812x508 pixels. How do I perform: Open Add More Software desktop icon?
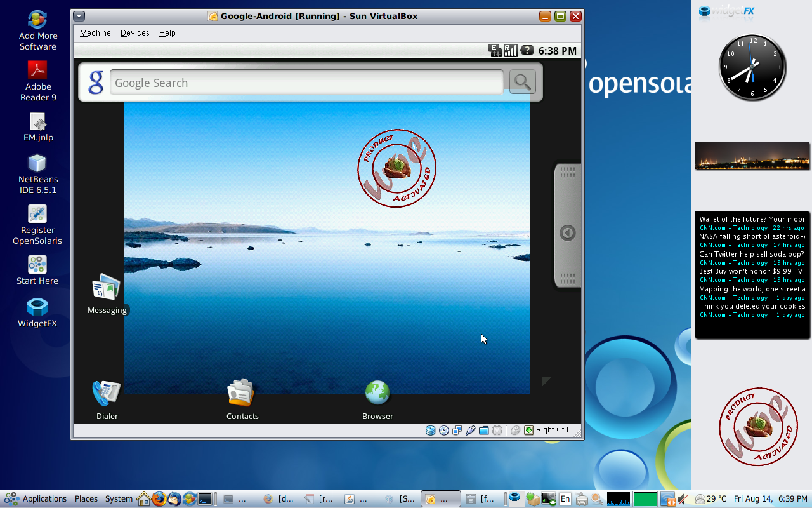click(37, 31)
